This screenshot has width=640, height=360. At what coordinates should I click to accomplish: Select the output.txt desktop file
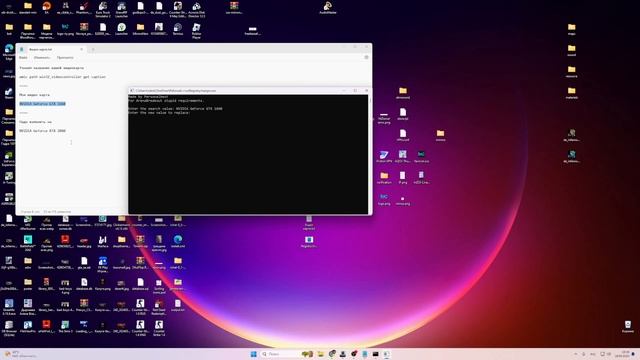pyautogui.click(x=178, y=305)
